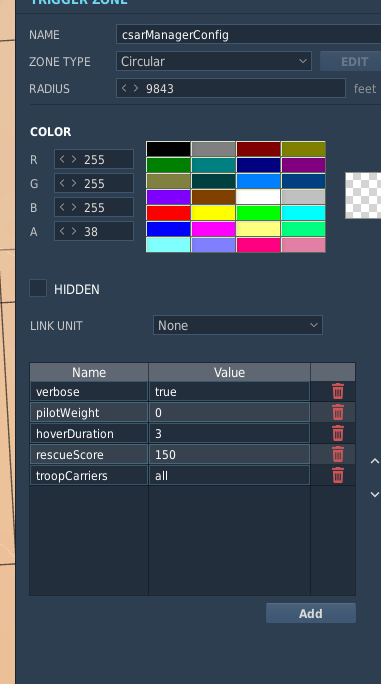Viewport: 381px width, 684px height.
Task: Pick the bright green color swatch
Action: coord(258,213)
